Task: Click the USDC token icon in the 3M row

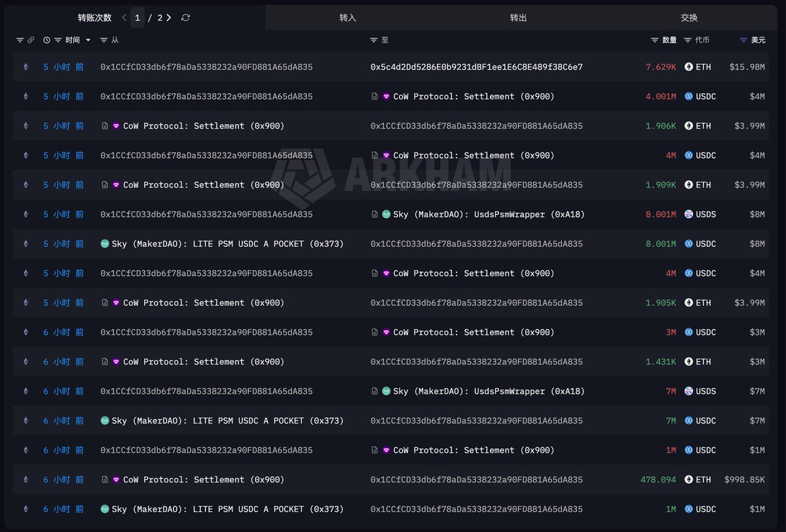Action: (689, 332)
